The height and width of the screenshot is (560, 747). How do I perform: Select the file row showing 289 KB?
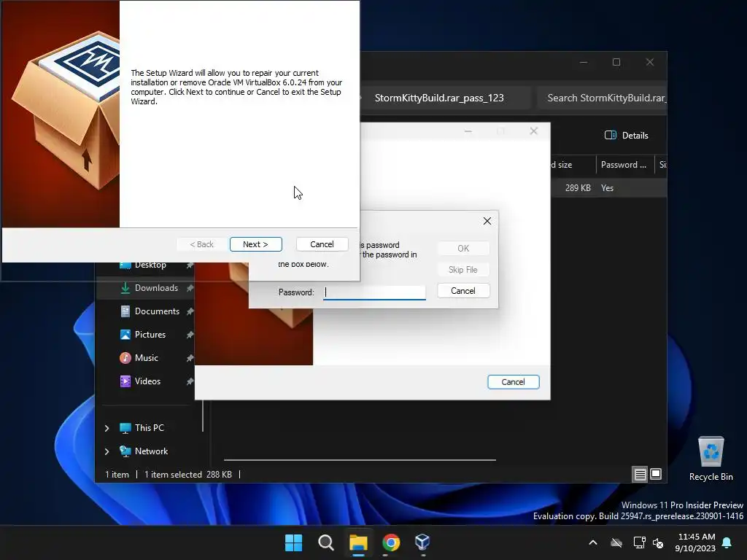[x=609, y=188]
